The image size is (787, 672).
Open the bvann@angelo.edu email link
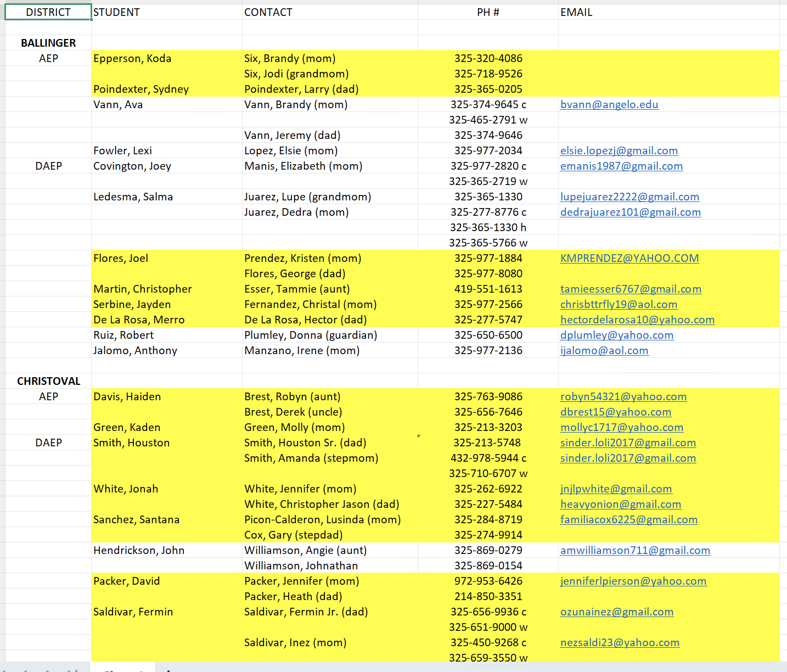pyautogui.click(x=609, y=104)
